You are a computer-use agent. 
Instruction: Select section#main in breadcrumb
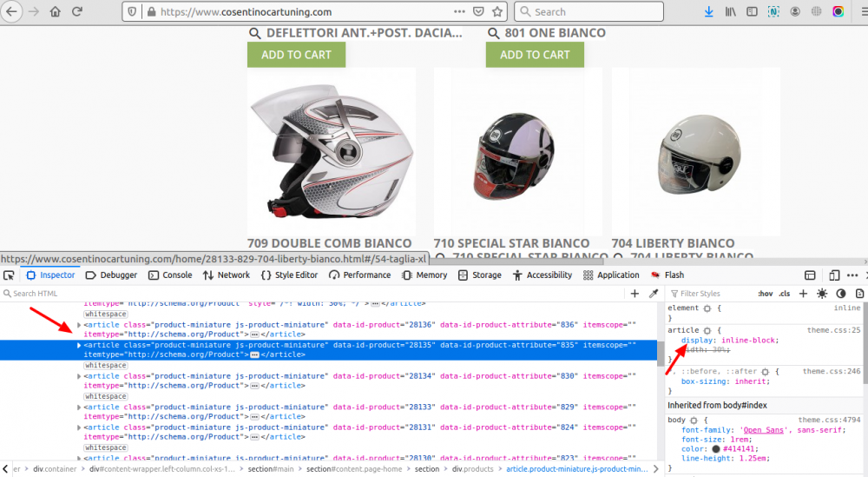[x=271, y=469]
